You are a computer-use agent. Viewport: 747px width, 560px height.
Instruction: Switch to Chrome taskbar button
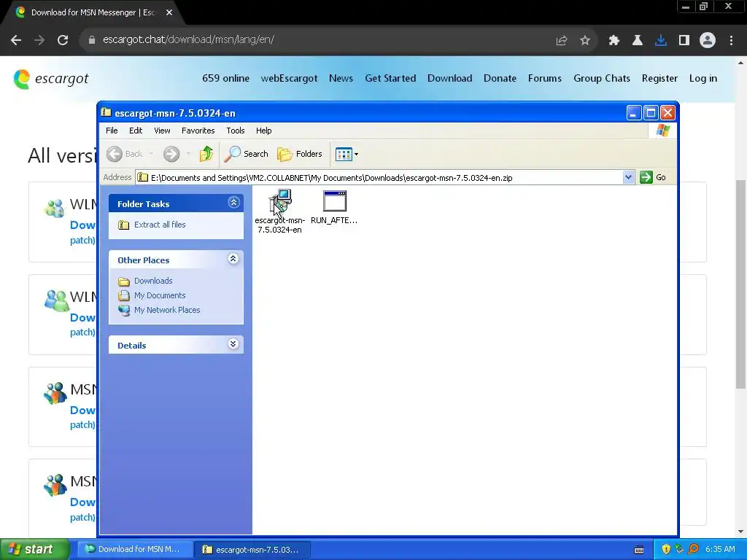[135, 550]
